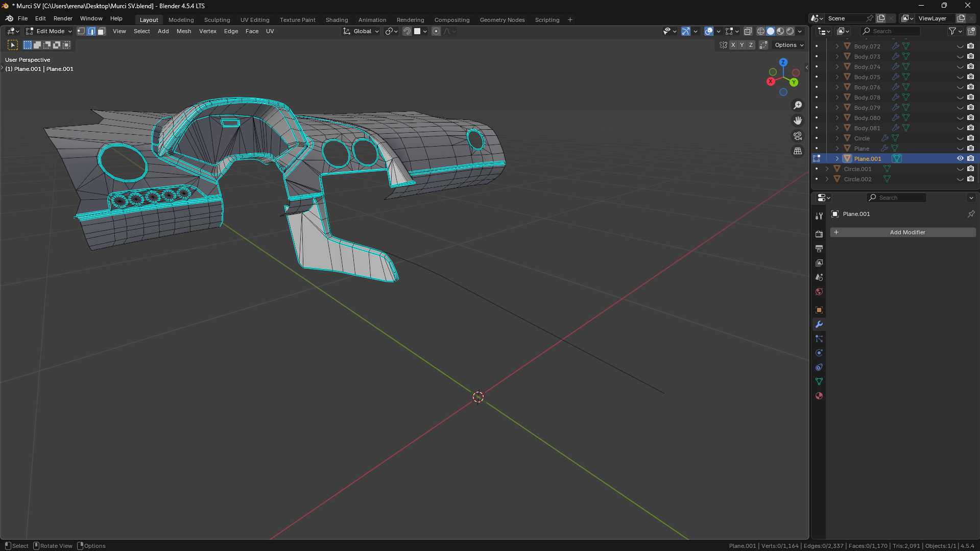The height and width of the screenshot is (551, 980).
Task: Open the Render menu
Action: pyautogui.click(x=63, y=18)
